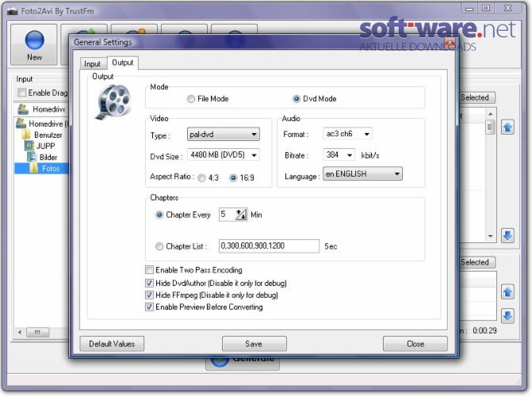Open the Dvd Size dropdown
Screen dimensions: 532x396
point(224,155)
